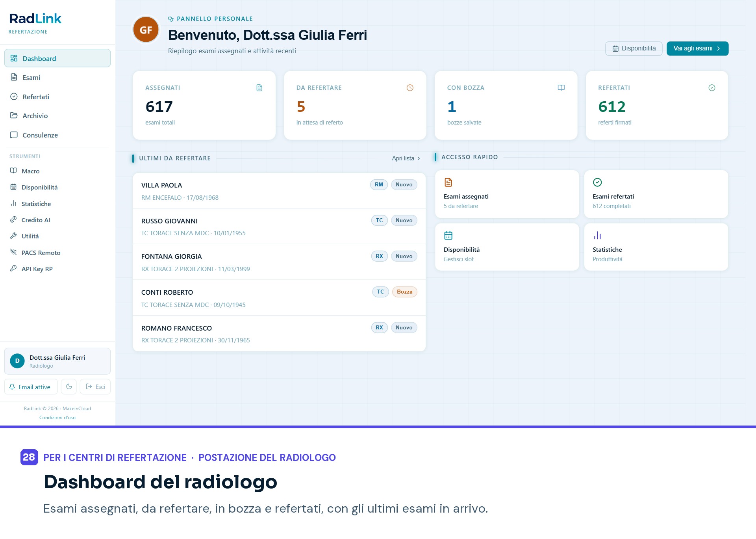This screenshot has height=539, width=756.
Task: Click the Disponibilità button in header
Action: pos(634,48)
